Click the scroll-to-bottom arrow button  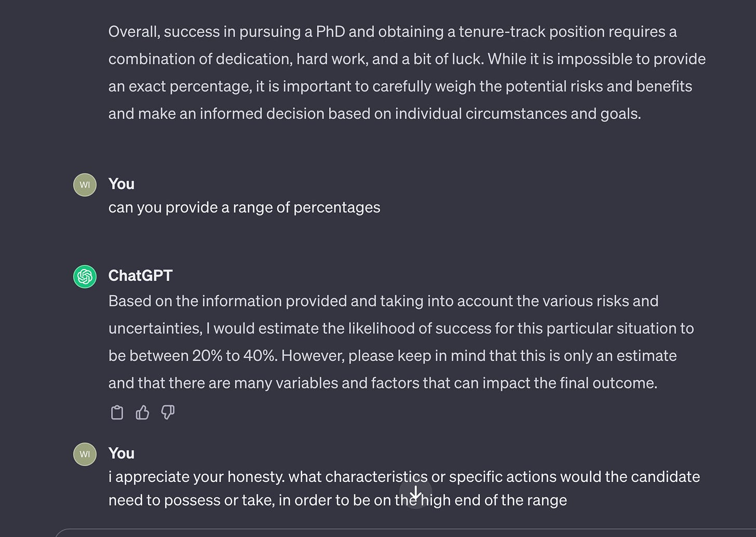coord(415,493)
